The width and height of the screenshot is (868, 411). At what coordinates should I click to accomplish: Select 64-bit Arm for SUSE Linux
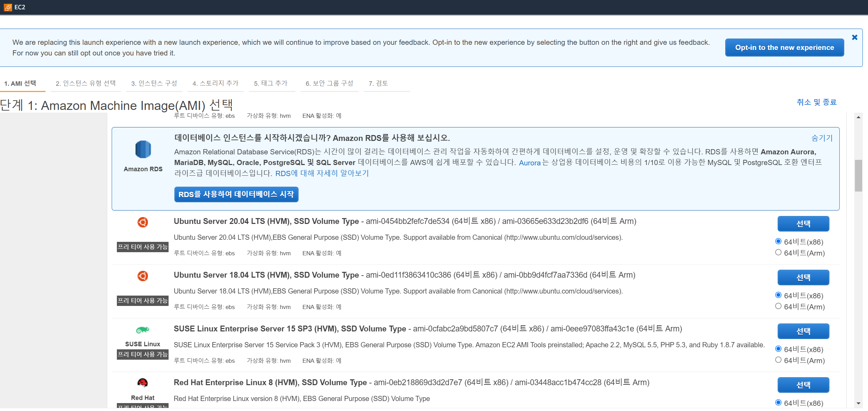click(x=778, y=360)
